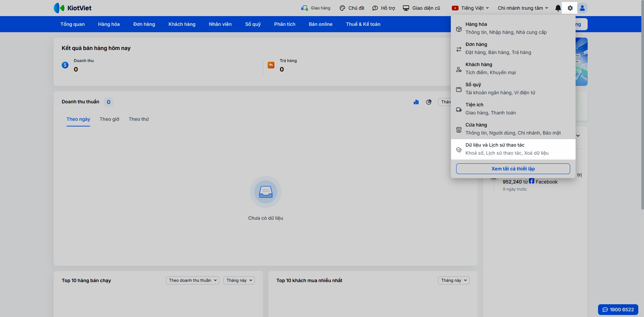Open the Đơn hàng main menu
The width and height of the screenshot is (644, 317).
(x=144, y=24)
